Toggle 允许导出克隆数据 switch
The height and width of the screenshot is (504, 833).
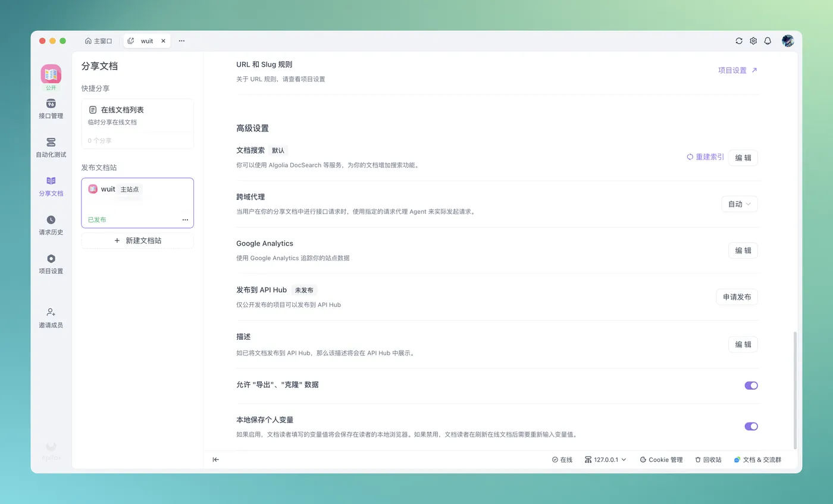[x=751, y=386]
